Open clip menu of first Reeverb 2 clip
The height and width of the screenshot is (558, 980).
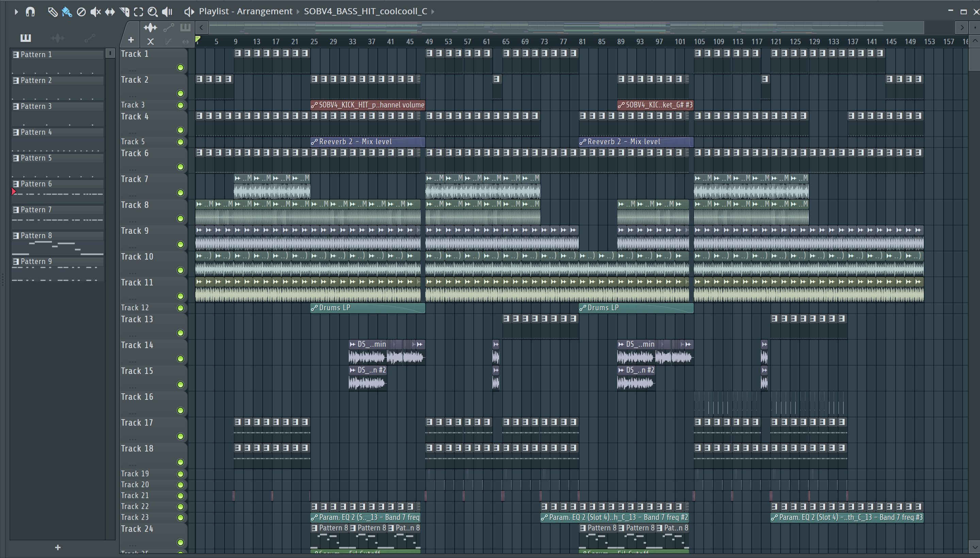(314, 142)
